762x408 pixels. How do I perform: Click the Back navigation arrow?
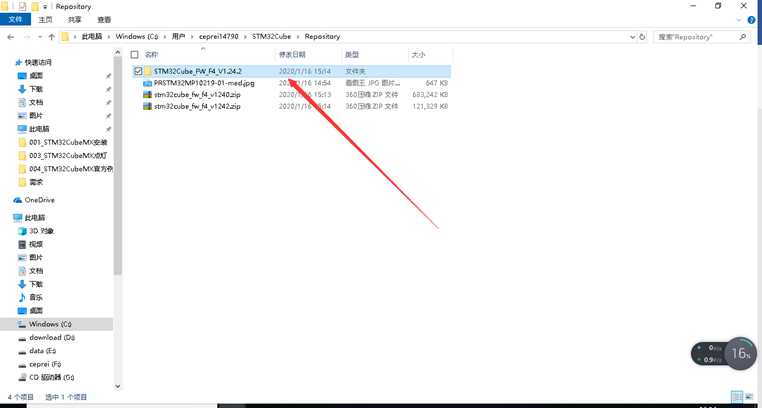pyautogui.click(x=11, y=37)
